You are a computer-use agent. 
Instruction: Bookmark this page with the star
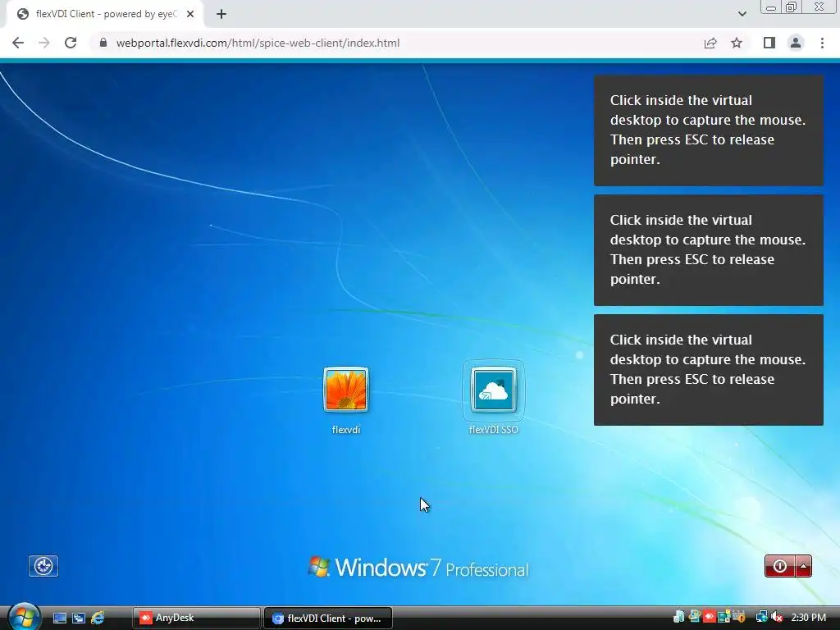coord(737,43)
